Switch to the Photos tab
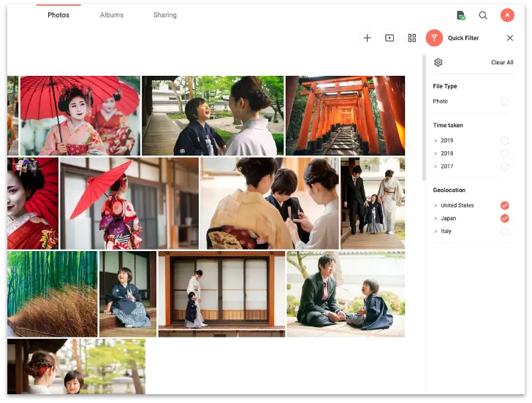Viewport: 532px width, 403px height. tap(58, 15)
